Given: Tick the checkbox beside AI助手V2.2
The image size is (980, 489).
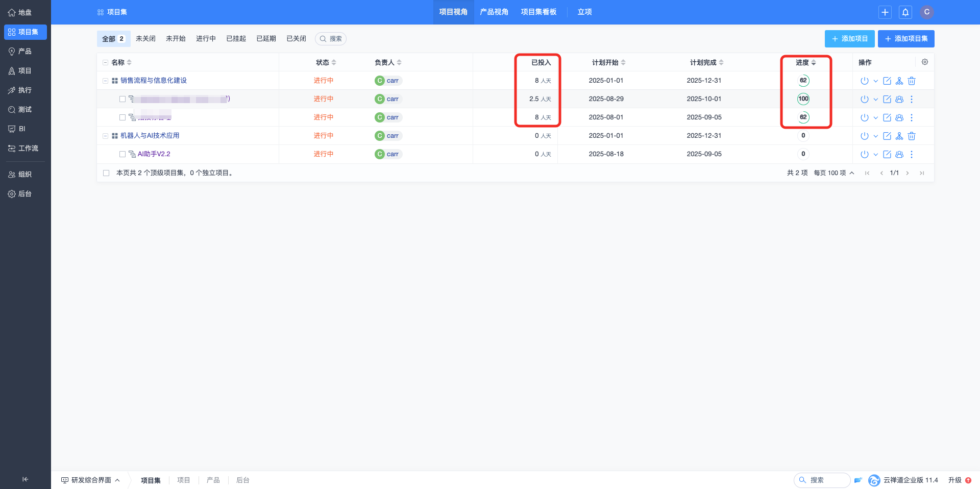Looking at the screenshot, I should (x=122, y=154).
